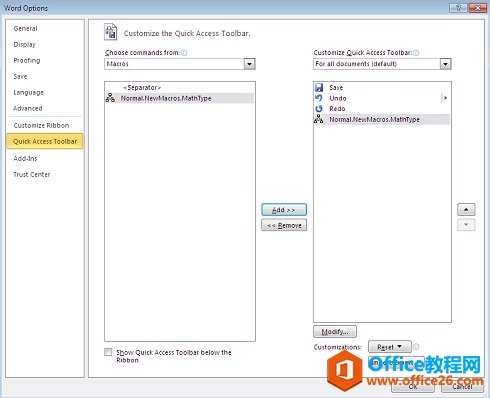Switch to the Customize Ribbon section

point(41,125)
